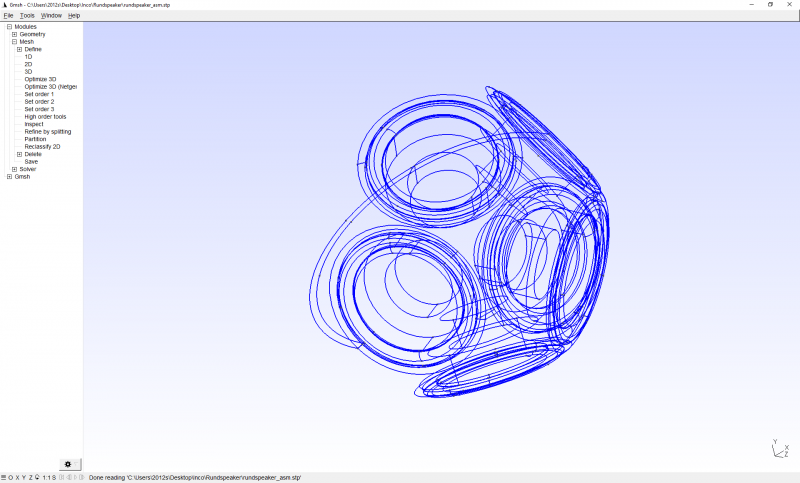Expand the Geometry tree node

[x=14, y=34]
